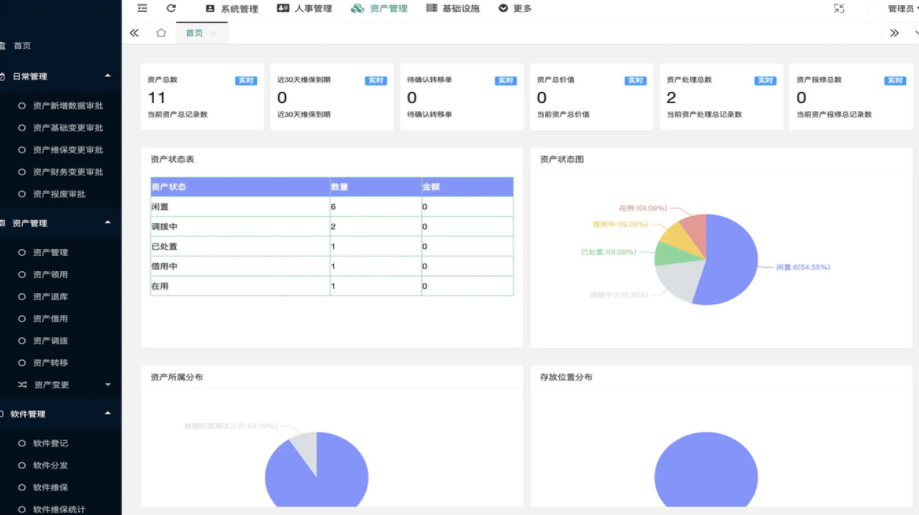919x515 pixels.
Task: Click the 实时 badge on 资产总价值 card
Action: pos(635,80)
